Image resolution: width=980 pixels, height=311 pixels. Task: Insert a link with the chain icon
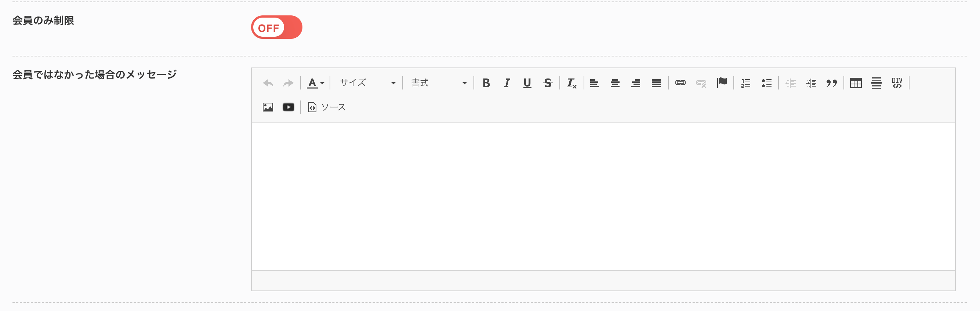coord(680,83)
